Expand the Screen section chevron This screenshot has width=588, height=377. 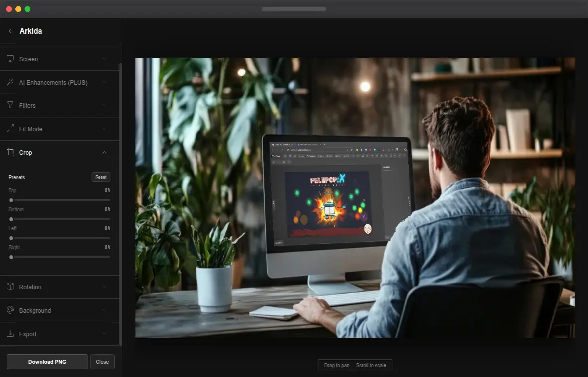click(x=104, y=59)
